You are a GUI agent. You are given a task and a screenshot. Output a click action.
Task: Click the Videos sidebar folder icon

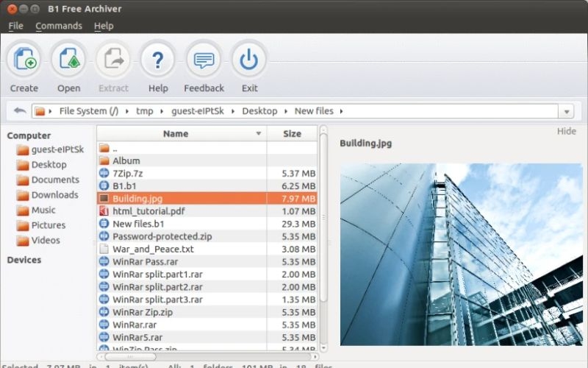(23, 241)
